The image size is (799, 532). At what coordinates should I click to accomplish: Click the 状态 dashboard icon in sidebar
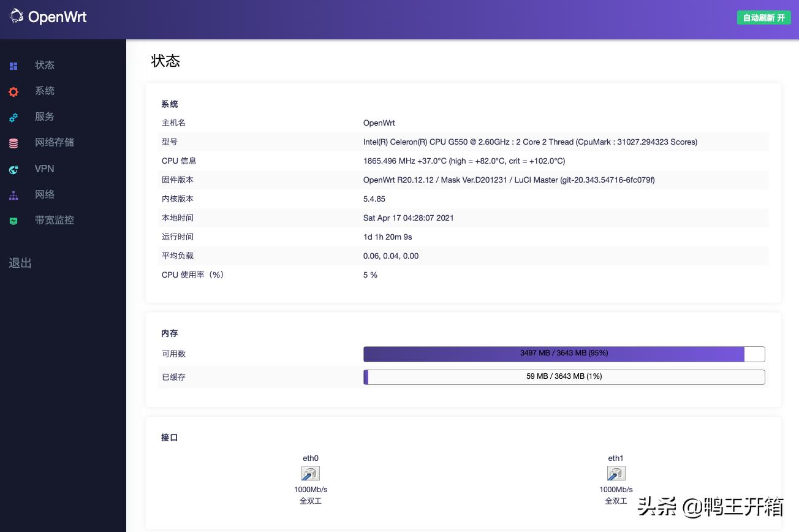[x=13, y=66]
